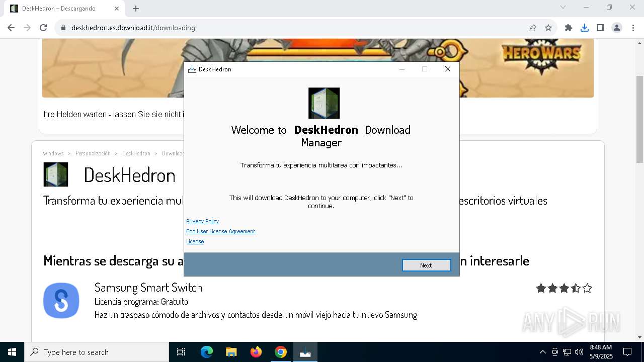This screenshot has height=362, width=644.
Task: Click the Samsung Smart Switch app icon
Action: [61, 301]
